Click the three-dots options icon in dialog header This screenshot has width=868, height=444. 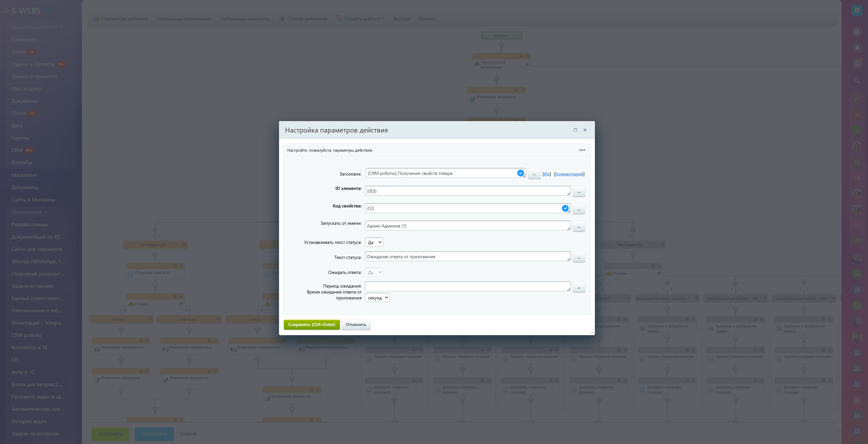click(582, 150)
